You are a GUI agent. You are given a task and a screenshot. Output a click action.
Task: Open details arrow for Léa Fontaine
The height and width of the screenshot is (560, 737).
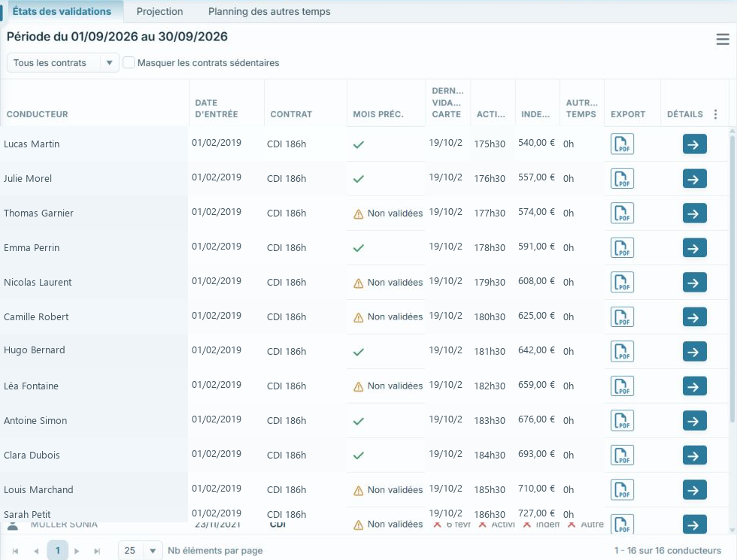pyautogui.click(x=694, y=386)
